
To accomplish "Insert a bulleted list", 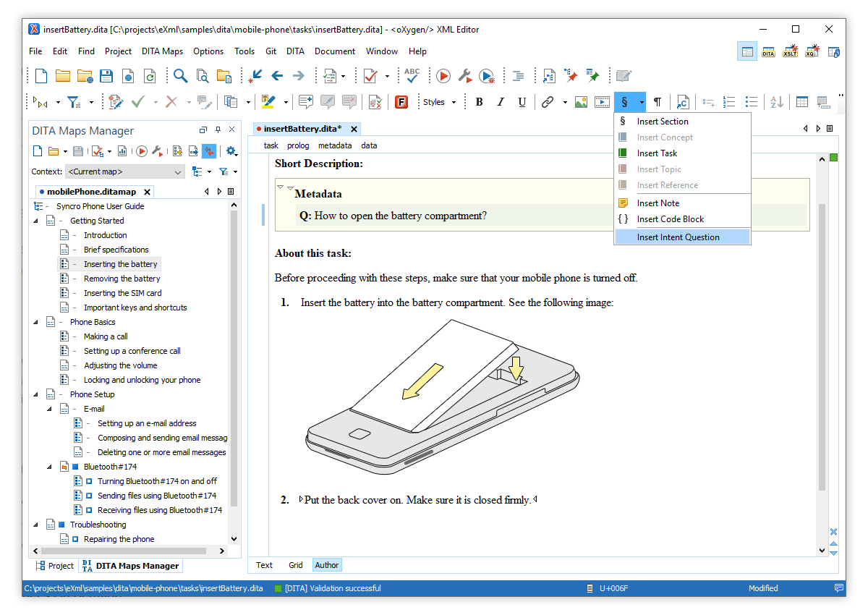I will click(752, 102).
